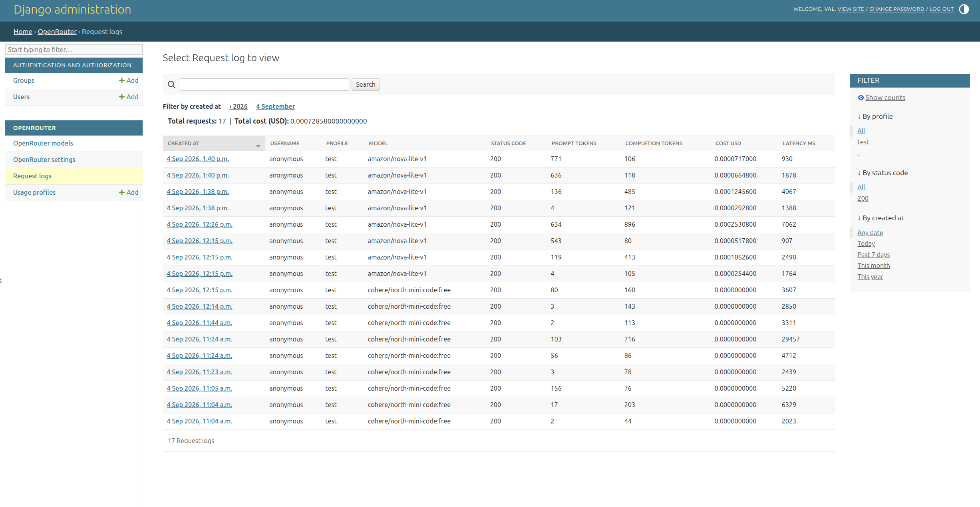Sort by the Model column header
The image size is (980, 507).
378,143
